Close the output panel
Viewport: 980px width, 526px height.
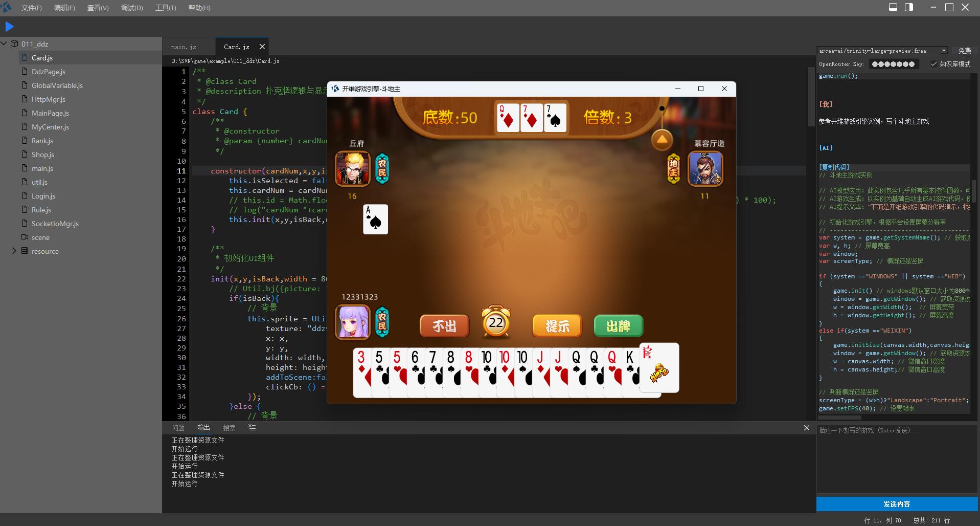click(x=807, y=428)
